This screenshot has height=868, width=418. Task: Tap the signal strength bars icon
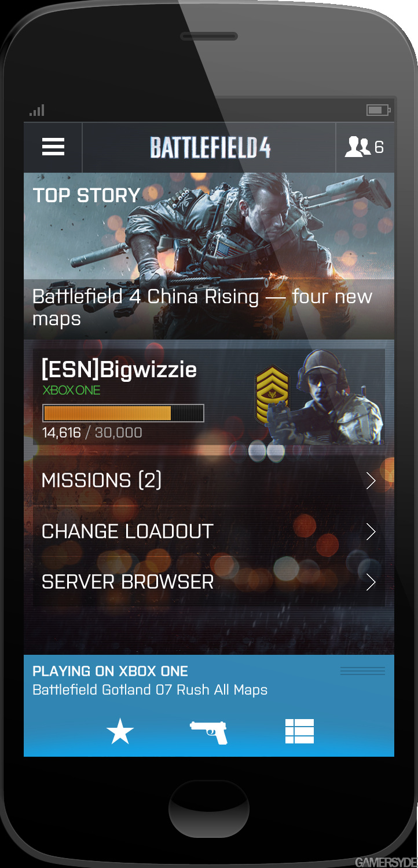coord(37,110)
